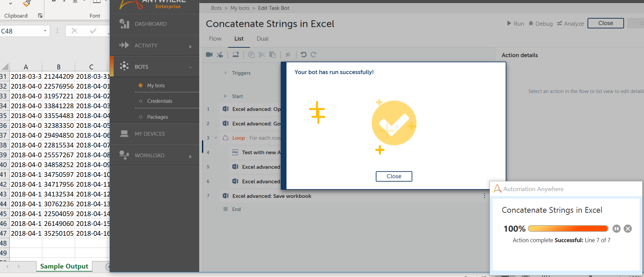Click the undo icon in the toolbar
The image size is (644, 277).
click(x=303, y=54)
